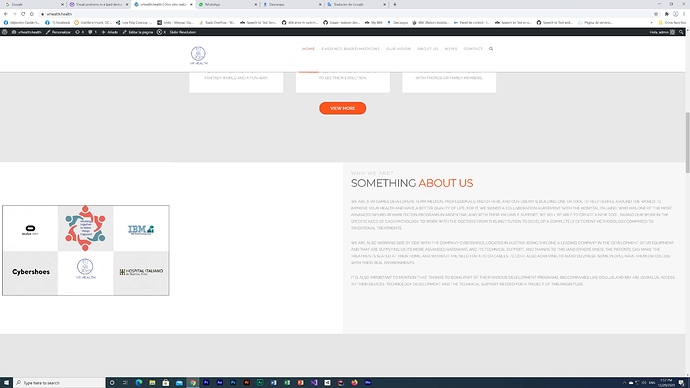Switch to the Descargas tab
Viewport: 690px width, 388px height.
coord(292,4)
